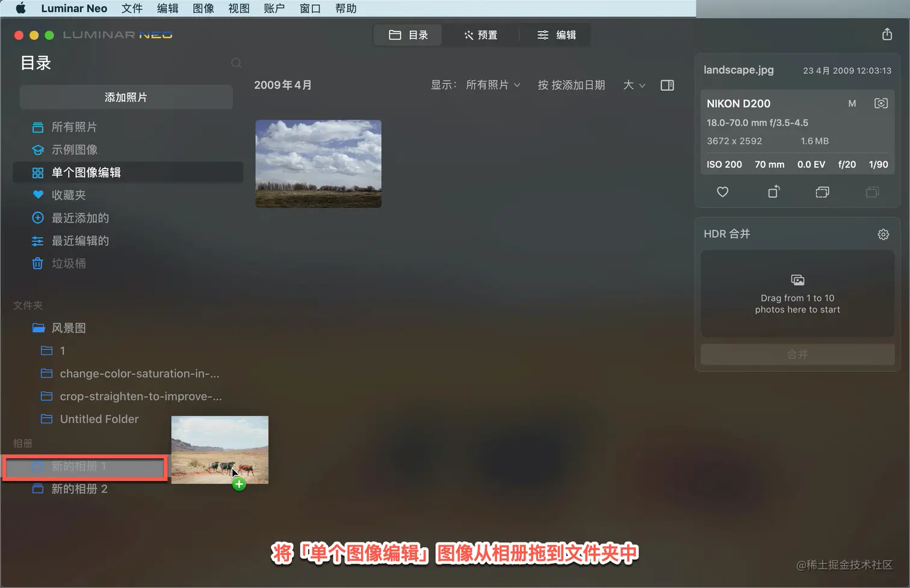Select the landscape clouds photo thumbnail

[x=318, y=164]
